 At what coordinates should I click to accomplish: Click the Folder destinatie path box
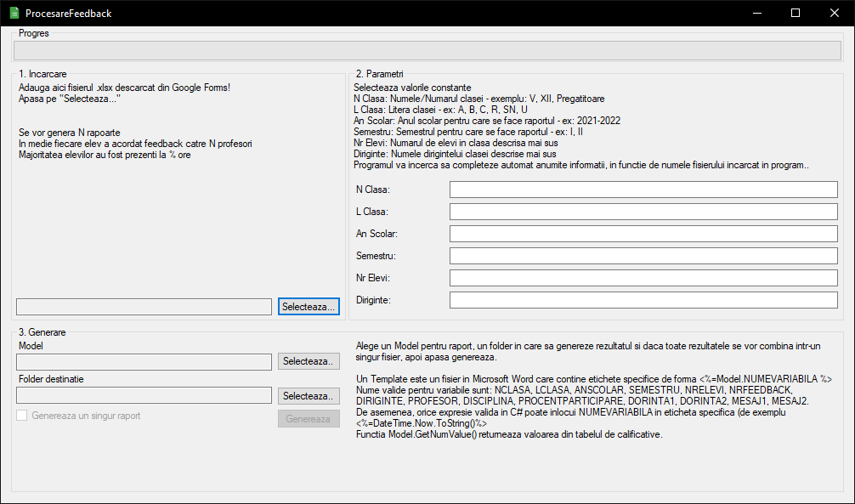[x=143, y=394]
